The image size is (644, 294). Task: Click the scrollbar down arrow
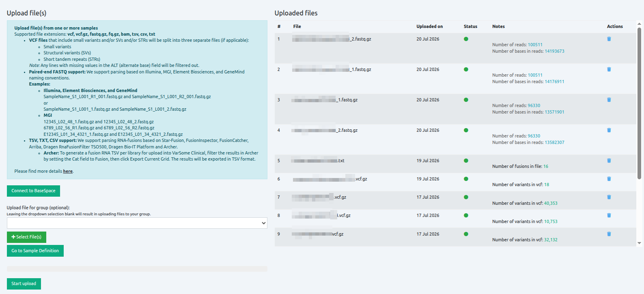click(639, 243)
